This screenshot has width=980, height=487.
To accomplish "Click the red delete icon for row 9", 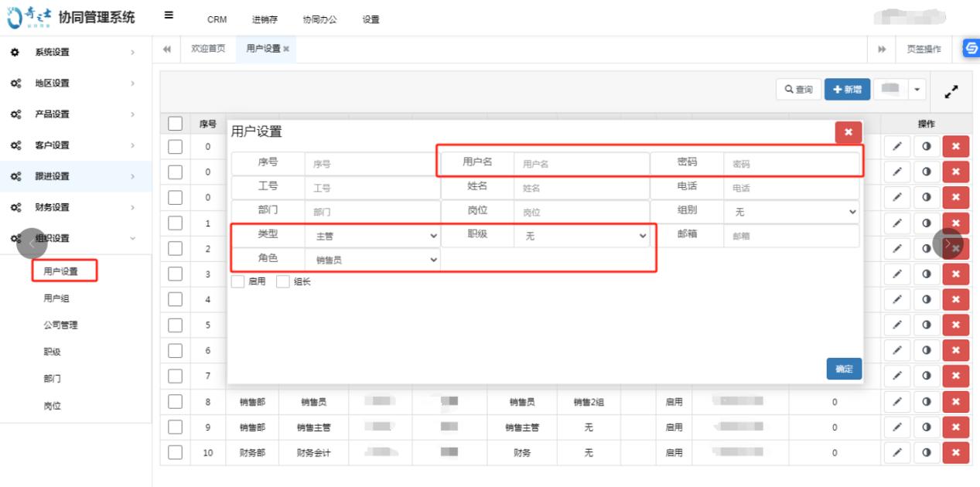I will coord(955,427).
